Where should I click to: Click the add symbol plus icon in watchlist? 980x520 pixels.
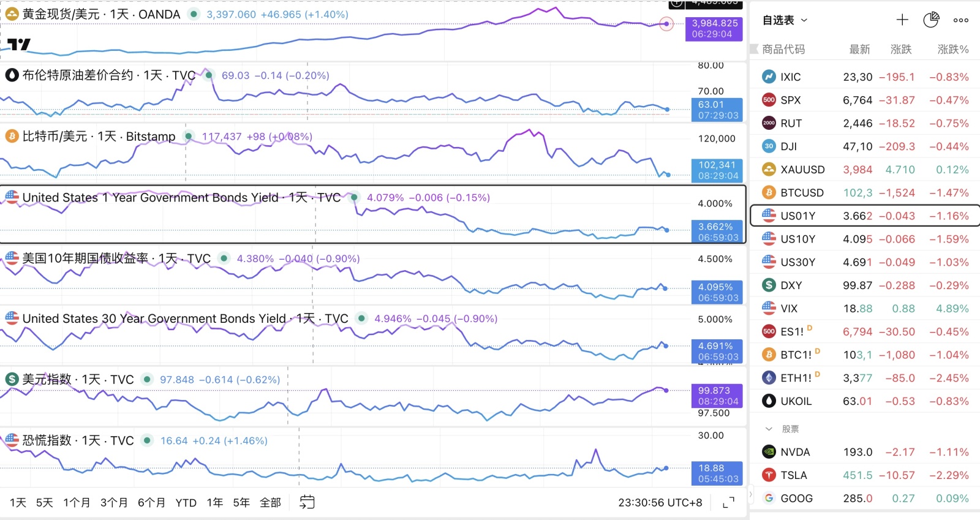click(x=902, y=20)
